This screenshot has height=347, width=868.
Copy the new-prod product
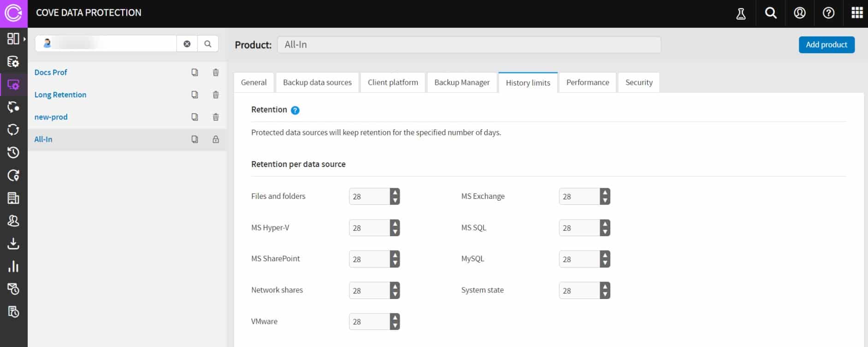tap(195, 117)
